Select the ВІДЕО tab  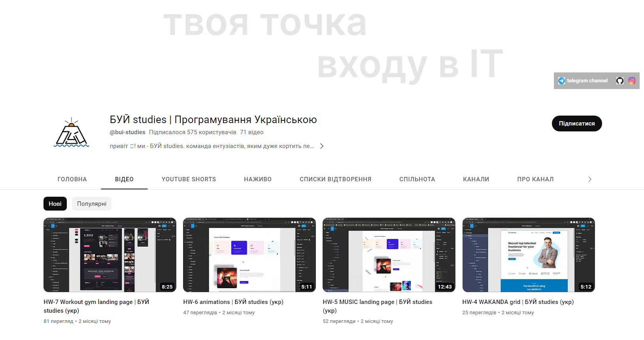pos(124,179)
